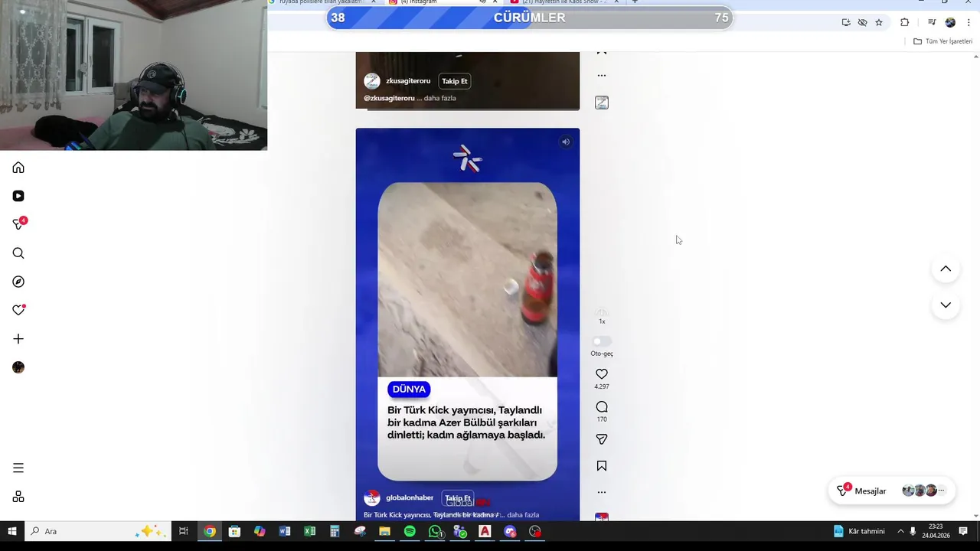Open Spotify from taskbar

tap(410, 531)
